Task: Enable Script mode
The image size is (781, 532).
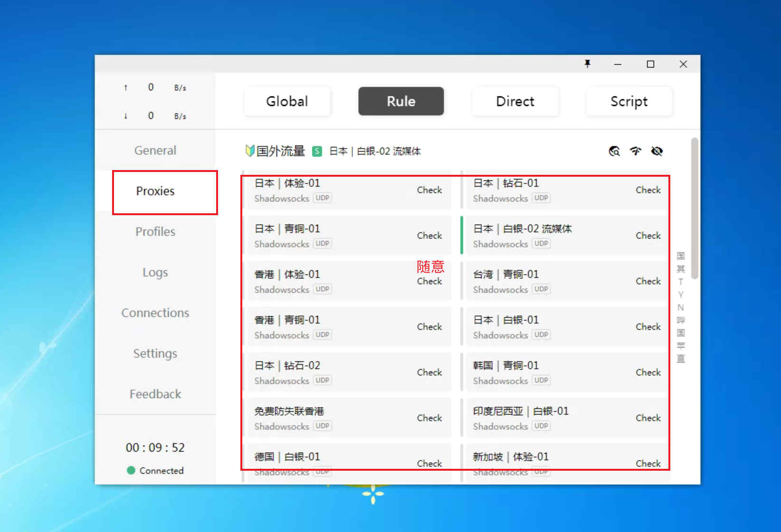Action: [x=629, y=101]
